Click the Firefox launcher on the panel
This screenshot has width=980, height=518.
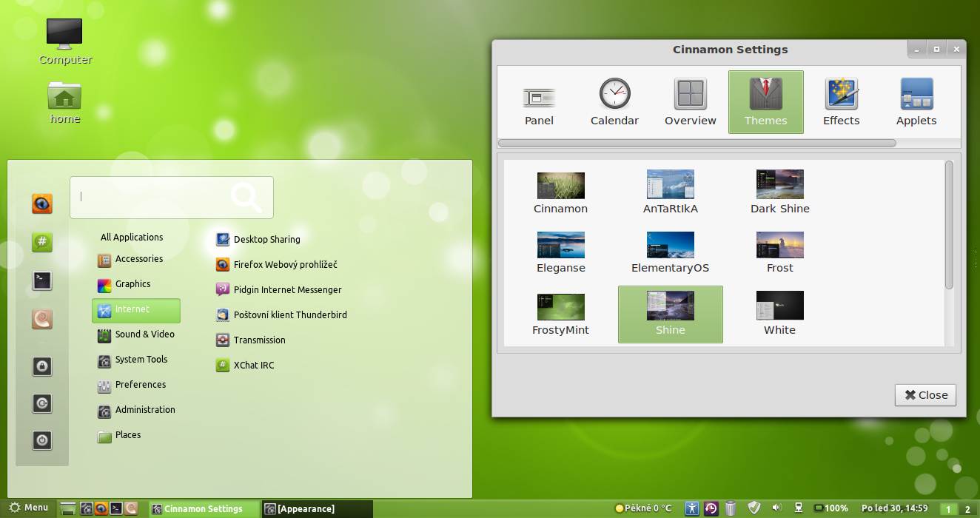coord(101,508)
